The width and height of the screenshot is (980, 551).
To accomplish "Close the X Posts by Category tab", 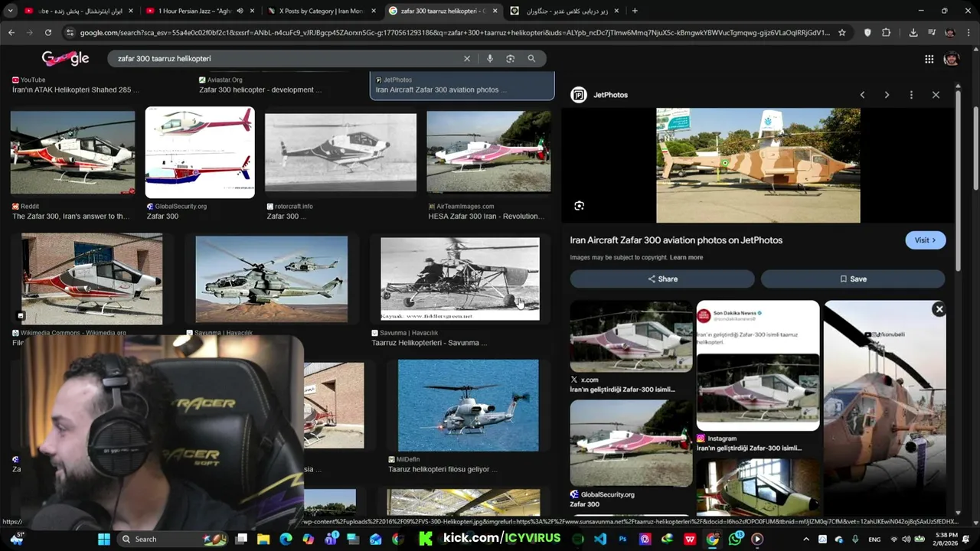I will point(374,11).
